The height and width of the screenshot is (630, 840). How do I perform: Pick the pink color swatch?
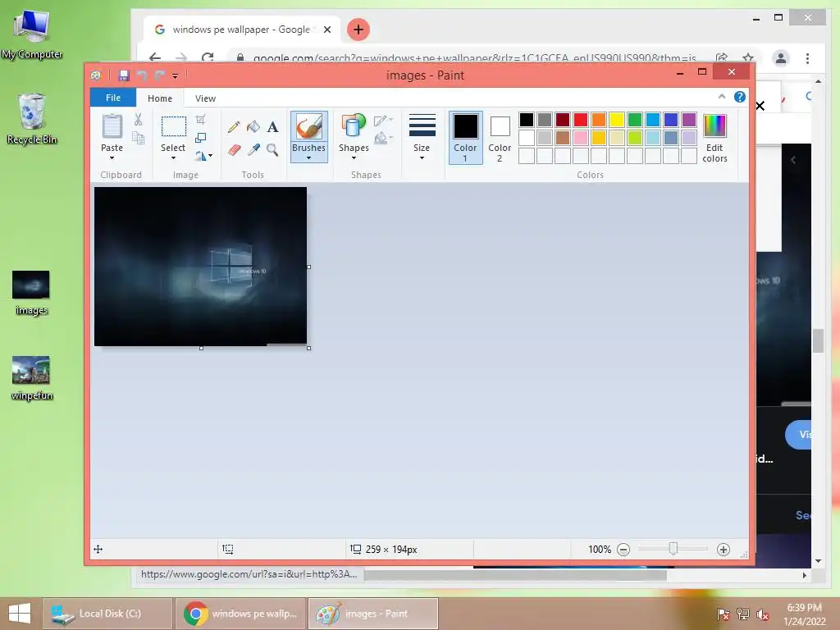581,138
